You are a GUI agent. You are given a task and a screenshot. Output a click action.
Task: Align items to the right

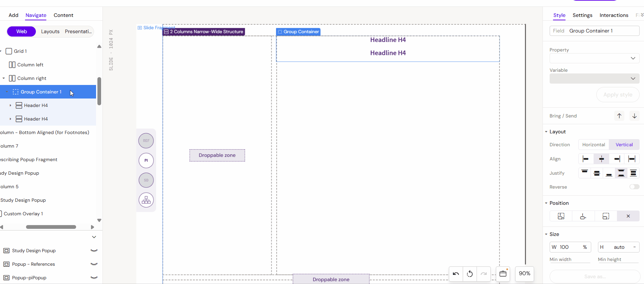coord(617,159)
